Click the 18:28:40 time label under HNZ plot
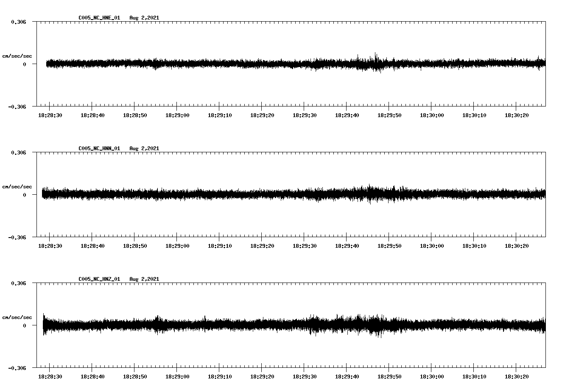 coord(92,376)
